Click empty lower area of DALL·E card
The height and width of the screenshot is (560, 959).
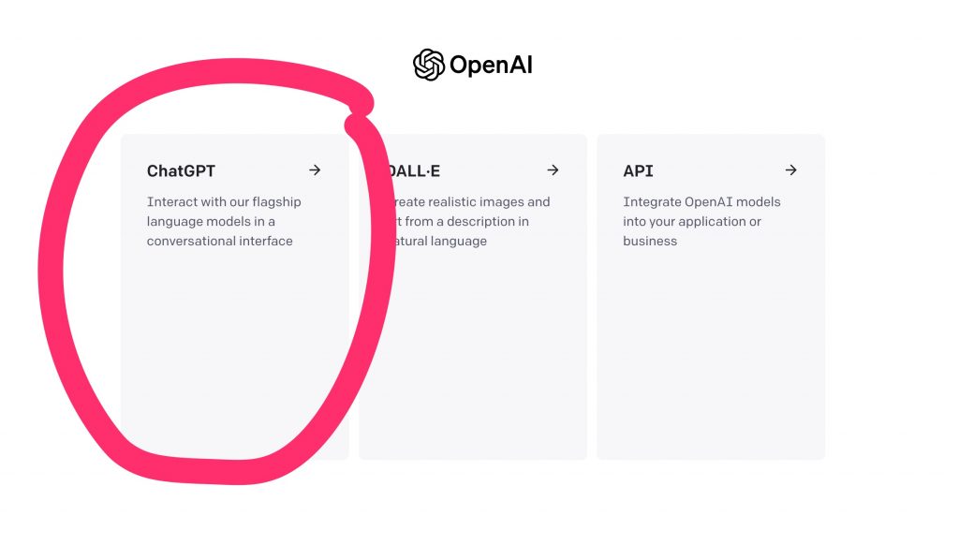click(483, 355)
